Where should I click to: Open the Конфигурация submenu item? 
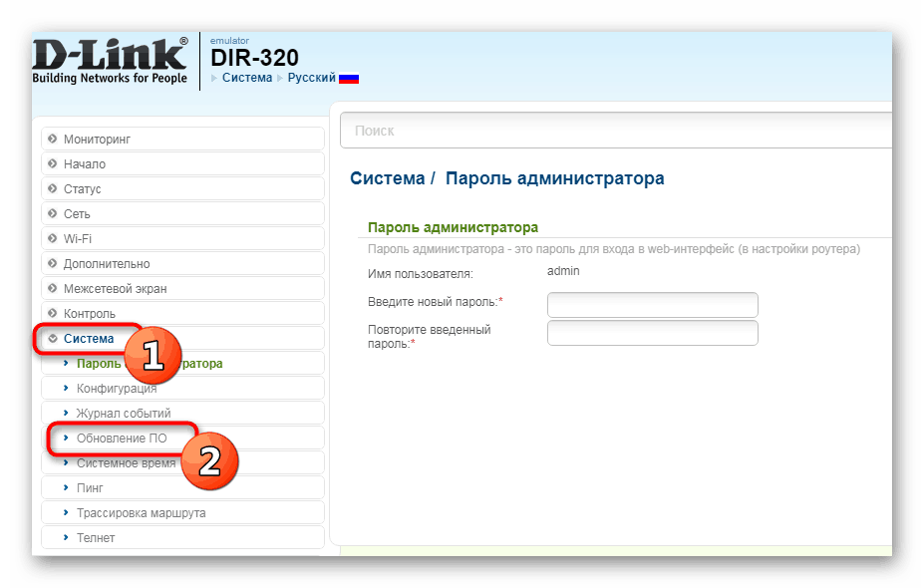[182, 389]
